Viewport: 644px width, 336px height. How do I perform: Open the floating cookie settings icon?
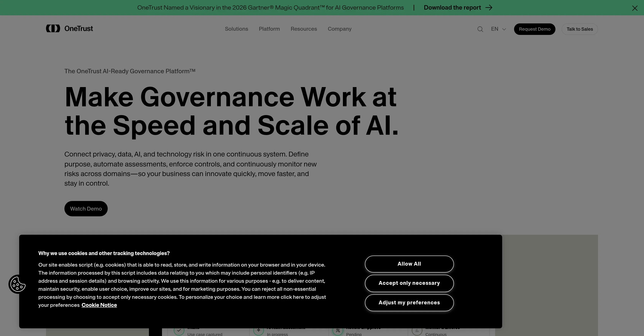18,284
